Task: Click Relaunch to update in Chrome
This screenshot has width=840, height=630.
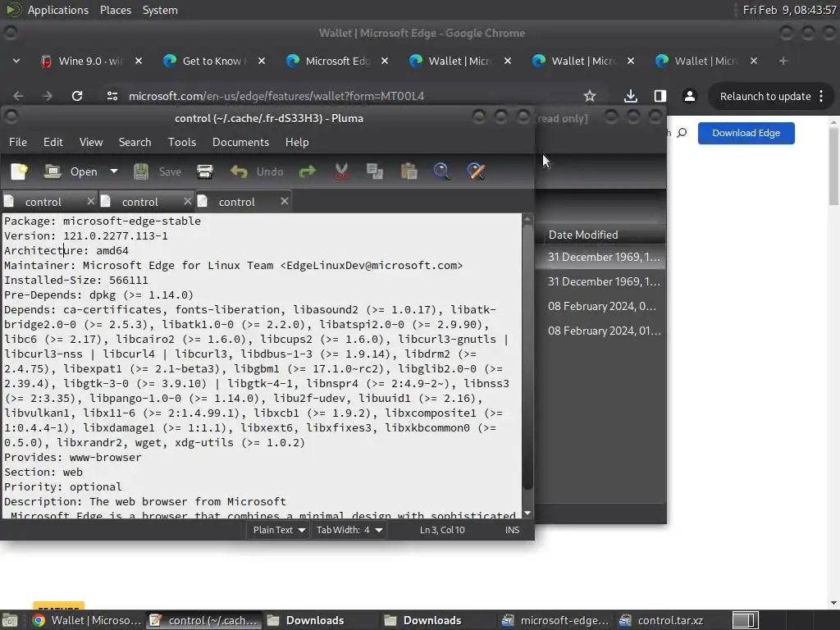Action: click(765, 97)
